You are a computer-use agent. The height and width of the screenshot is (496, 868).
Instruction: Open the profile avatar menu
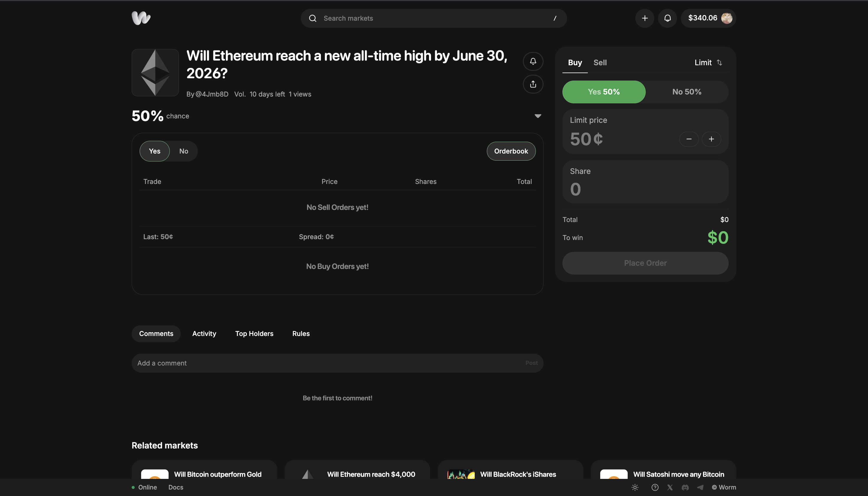click(x=727, y=18)
